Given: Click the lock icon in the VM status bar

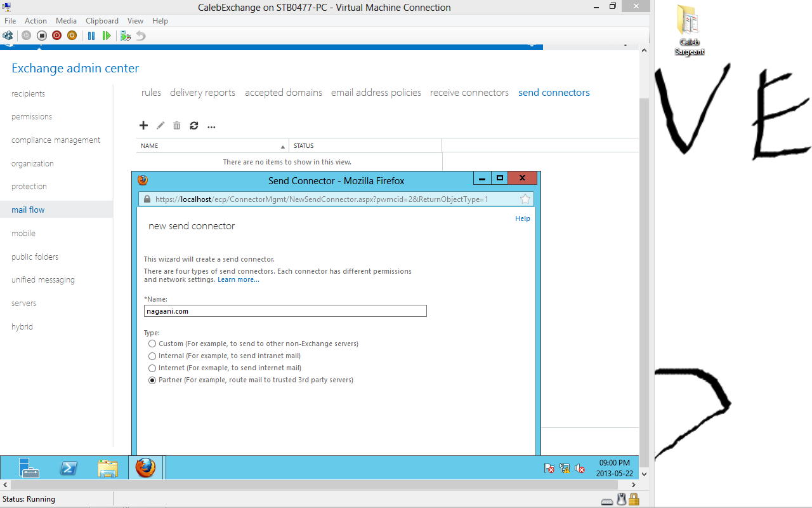Looking at the screenshot, I should (x=634, y=499).
